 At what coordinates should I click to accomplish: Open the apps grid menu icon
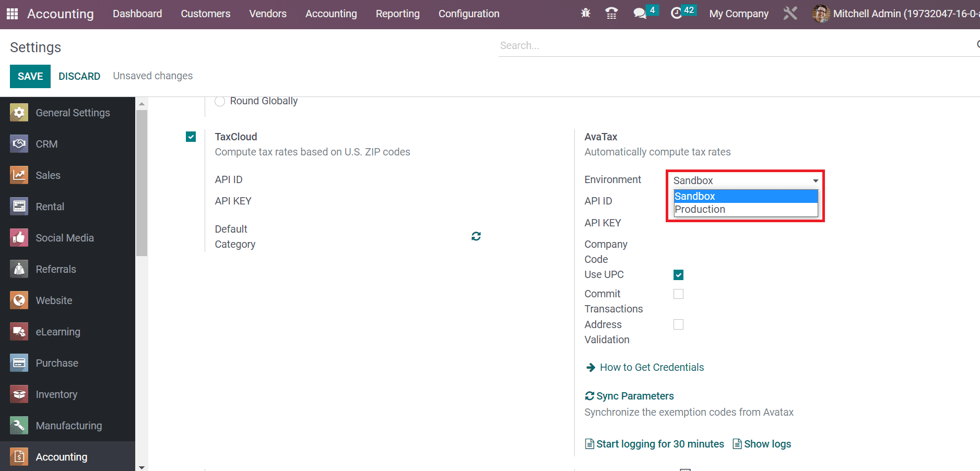pyautogui.click(x=12, y=14)
